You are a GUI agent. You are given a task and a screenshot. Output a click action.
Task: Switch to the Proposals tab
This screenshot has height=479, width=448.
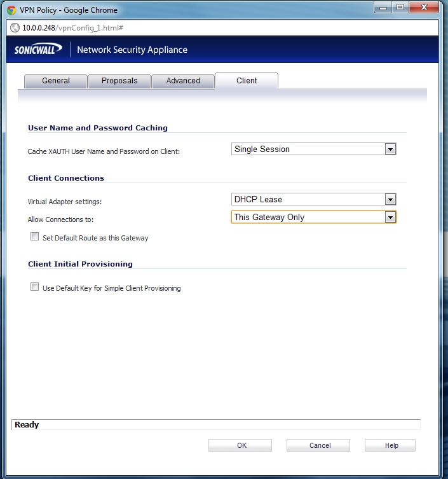[x=119, y=81]
